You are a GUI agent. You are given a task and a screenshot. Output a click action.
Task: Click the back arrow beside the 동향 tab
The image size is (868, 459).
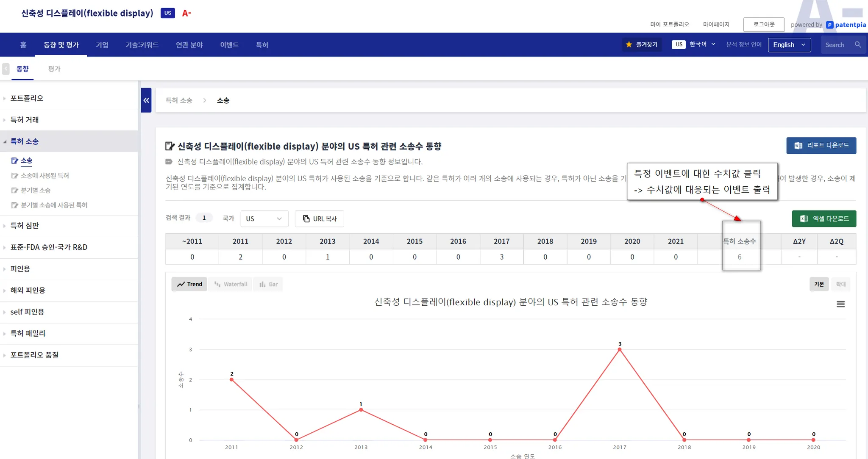6,69
